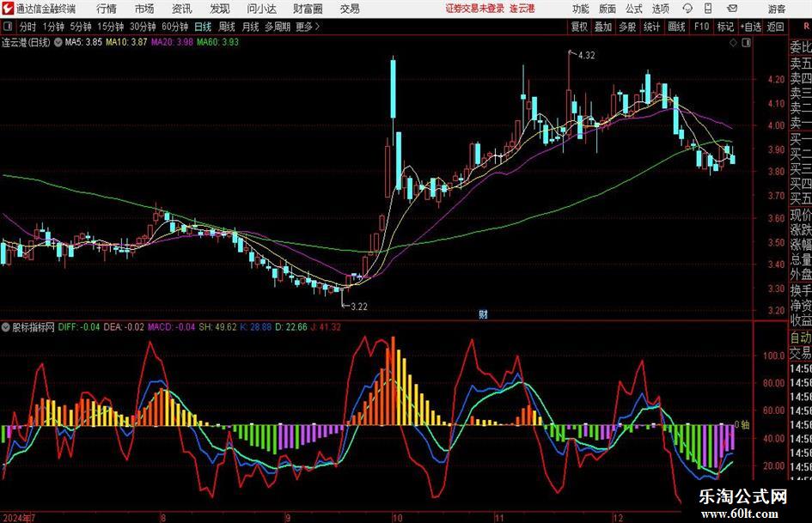The height and width of the screenshot is (523, 812).
Task: Open the 问小达 menu
Action: pos(261,9)
